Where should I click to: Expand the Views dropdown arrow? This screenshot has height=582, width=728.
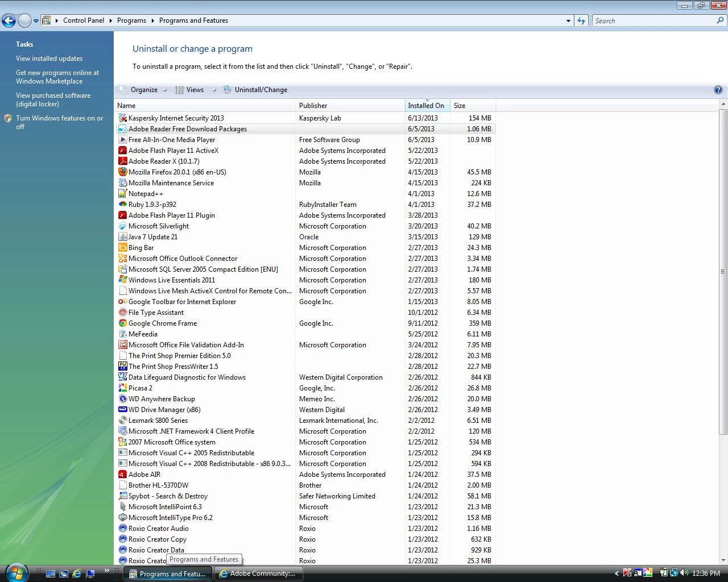[214, 90]
